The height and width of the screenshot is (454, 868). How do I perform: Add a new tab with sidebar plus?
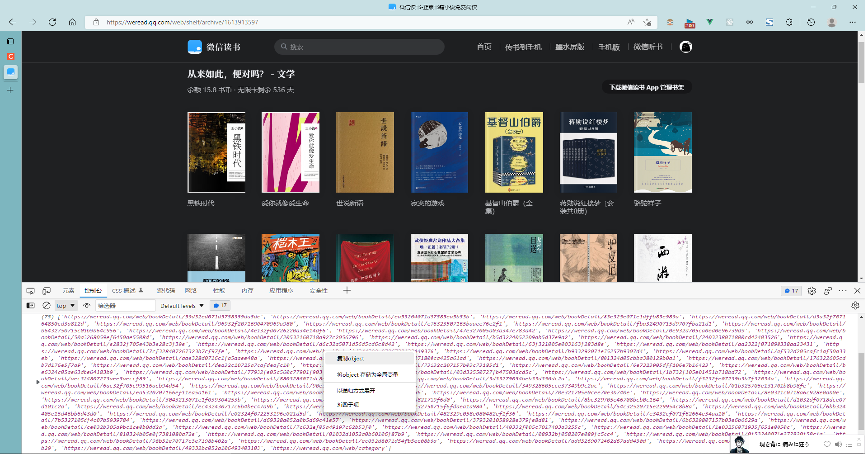10,90
